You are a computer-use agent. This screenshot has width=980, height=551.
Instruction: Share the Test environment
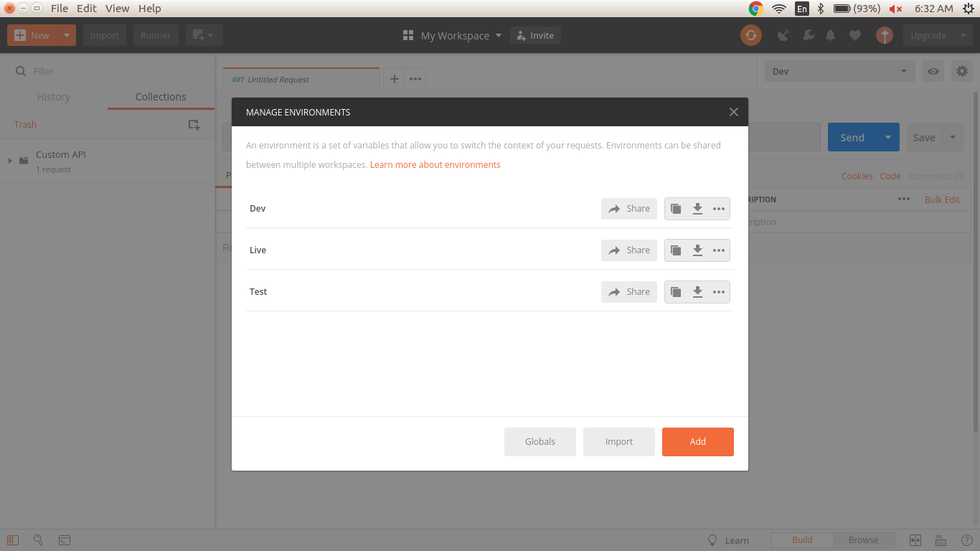click(628, 291)
